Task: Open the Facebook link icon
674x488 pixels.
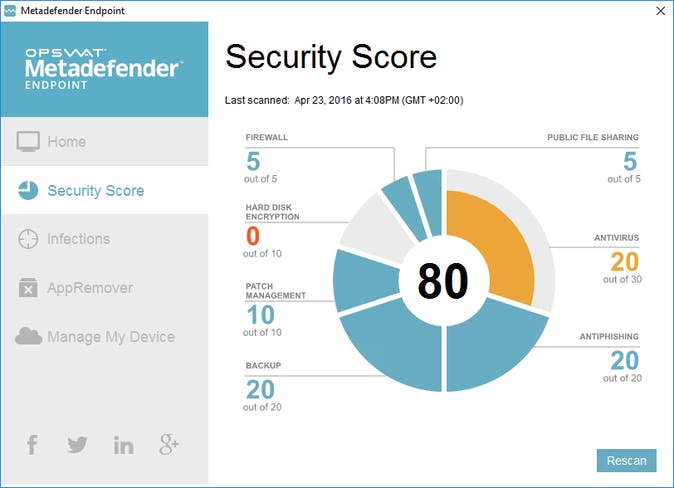Action: click(32, 445)
